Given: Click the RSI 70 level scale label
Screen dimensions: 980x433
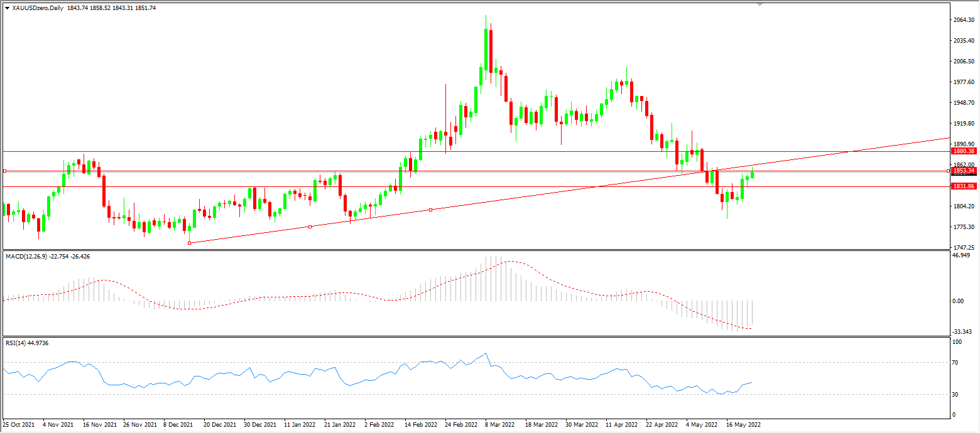Looking at the screenshot, I should tap(957, 363).
